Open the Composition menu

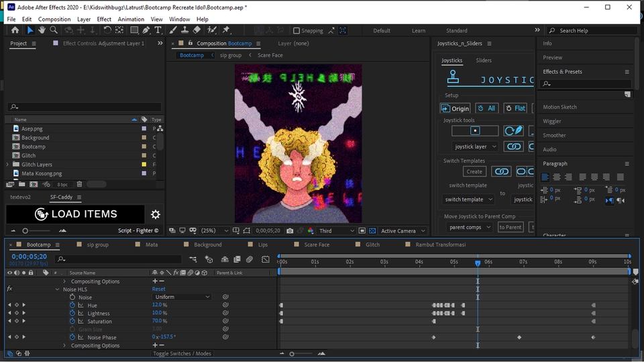click(x=54, y=19)
